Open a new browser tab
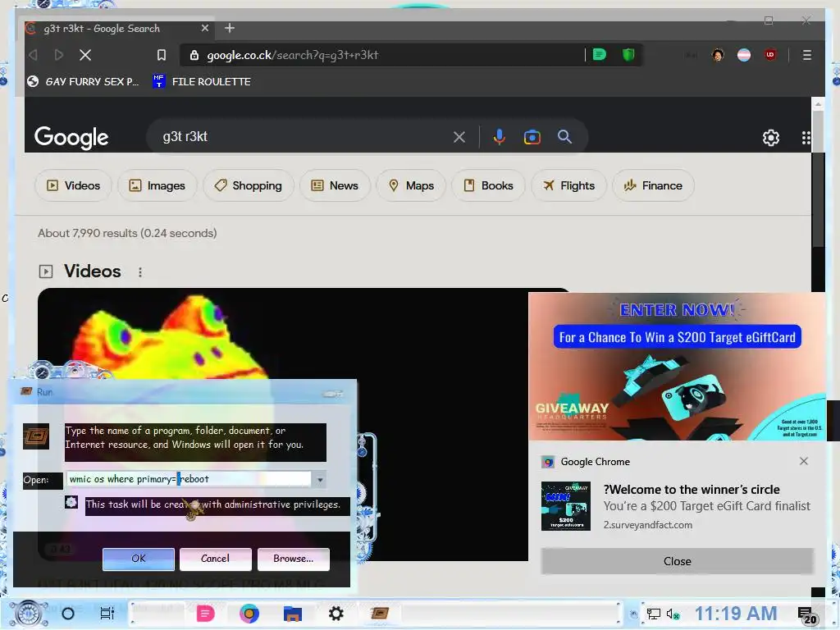Viewport: 840px width, 630px height. click(230, 28)
